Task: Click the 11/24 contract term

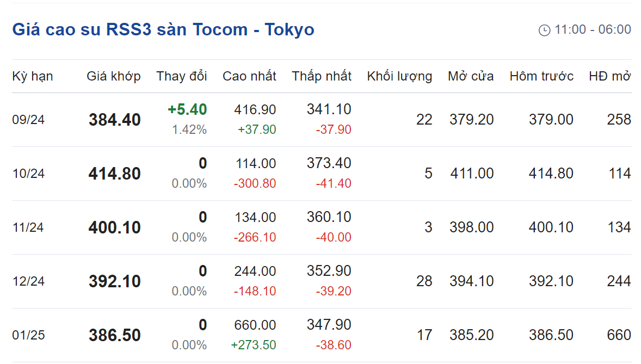Action: pos(28,227)
